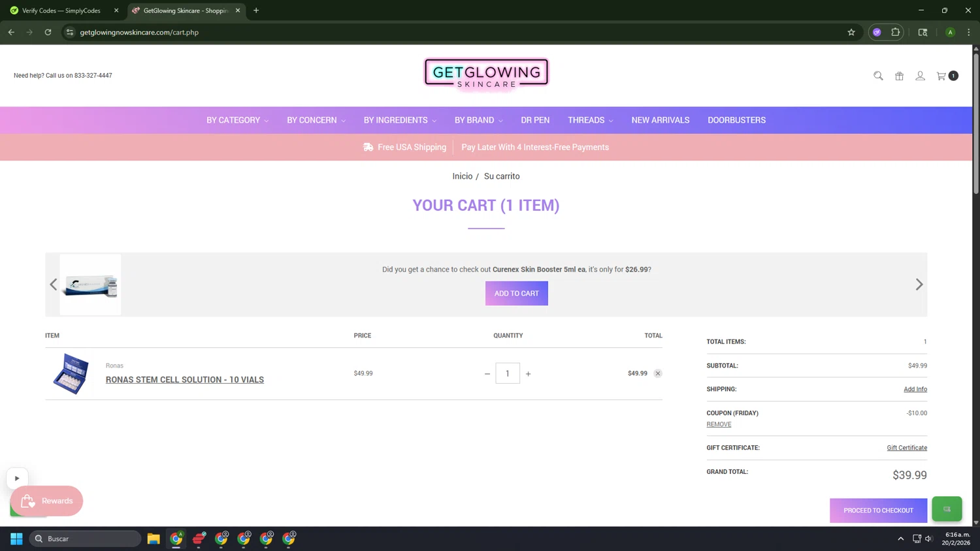Viewport: 980px width, 551px height.
Task: Click Free USA Shipping banner text
Action: [x=412, y=148]
